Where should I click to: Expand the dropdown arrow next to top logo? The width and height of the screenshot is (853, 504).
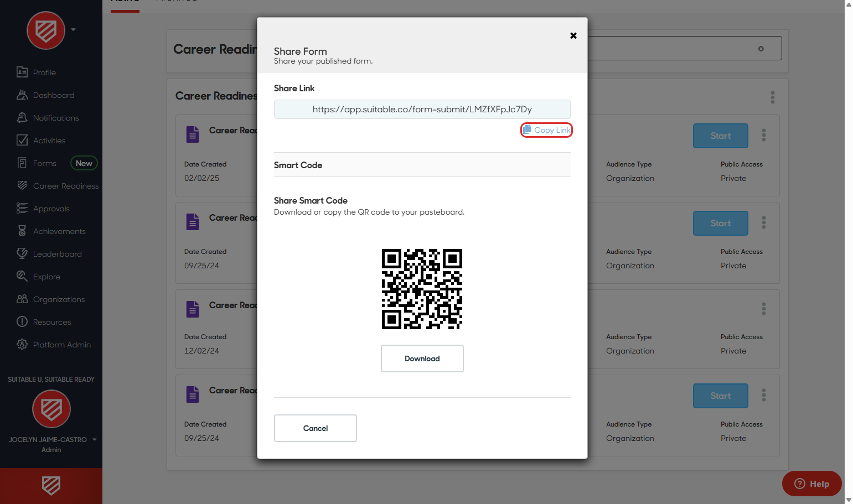(x=73, y=30)
